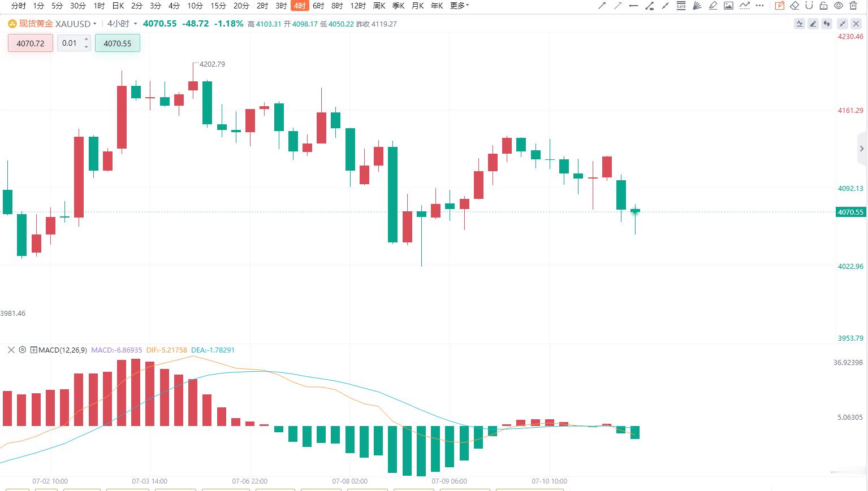
Task: Switch to the 1分 timeframe
Action: click(38, 6)
